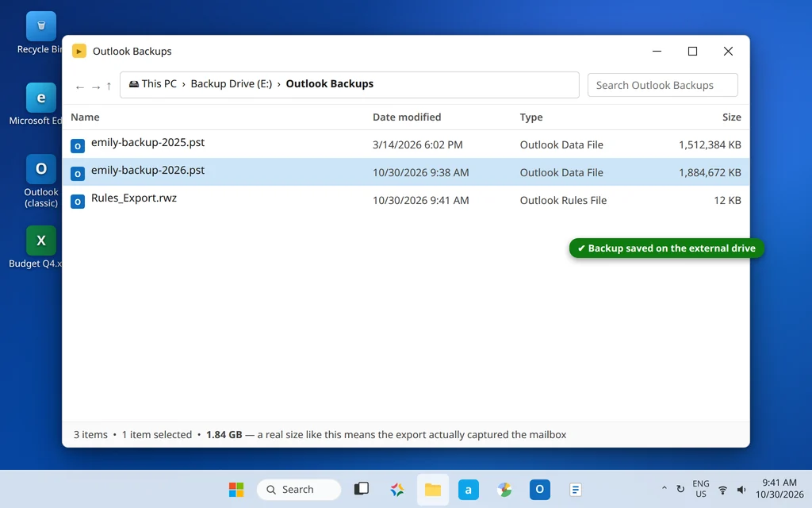The width and height of the screenshot is (812, 508).
Task: Click Outlook Data File type for emily-backup-2025
Action: coord(561,145)
